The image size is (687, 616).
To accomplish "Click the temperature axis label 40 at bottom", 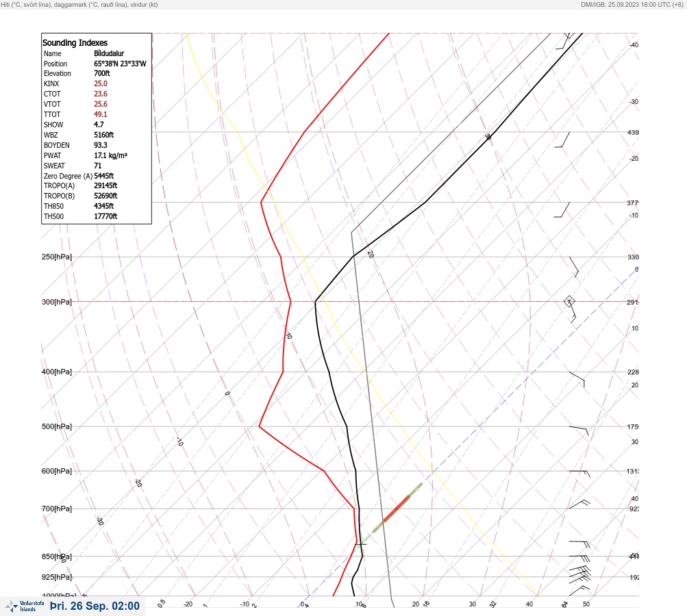I will pyautogui.click(x=529, y=604).
